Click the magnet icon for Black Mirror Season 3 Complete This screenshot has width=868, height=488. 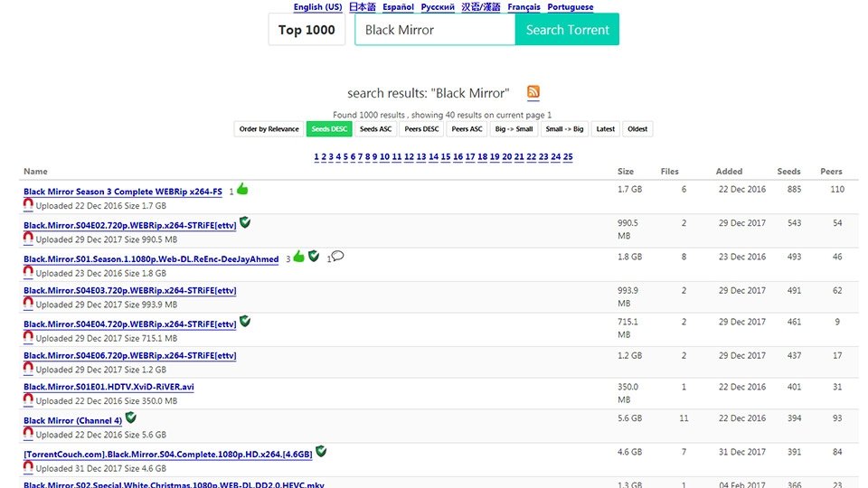tap(28, 204)
